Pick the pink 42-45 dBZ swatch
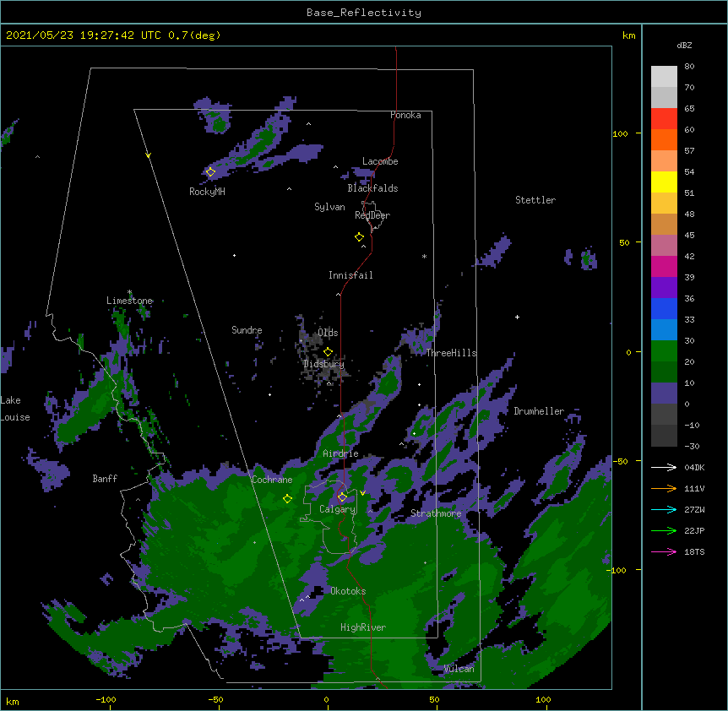This screenshot has height=711, width=728. [664, 246]
